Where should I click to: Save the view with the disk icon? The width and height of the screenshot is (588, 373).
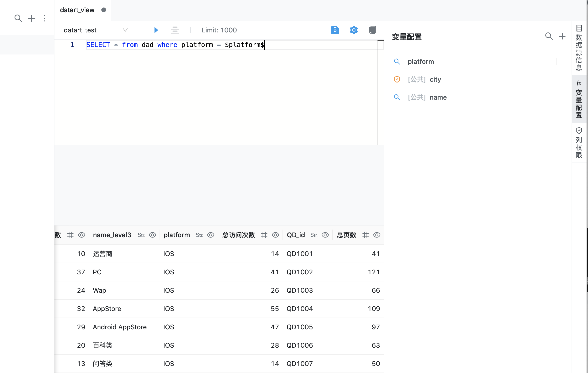(x=335, y=30)
